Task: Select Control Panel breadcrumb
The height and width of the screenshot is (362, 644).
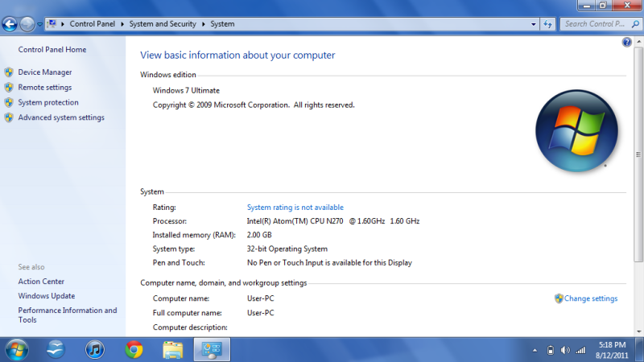Action: (x=92, y=24)
